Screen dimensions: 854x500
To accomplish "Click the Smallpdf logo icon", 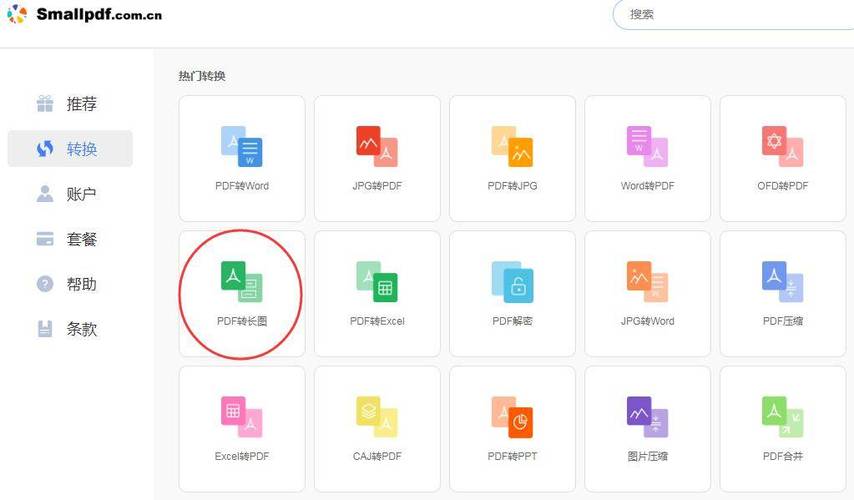I will (17, 14).
